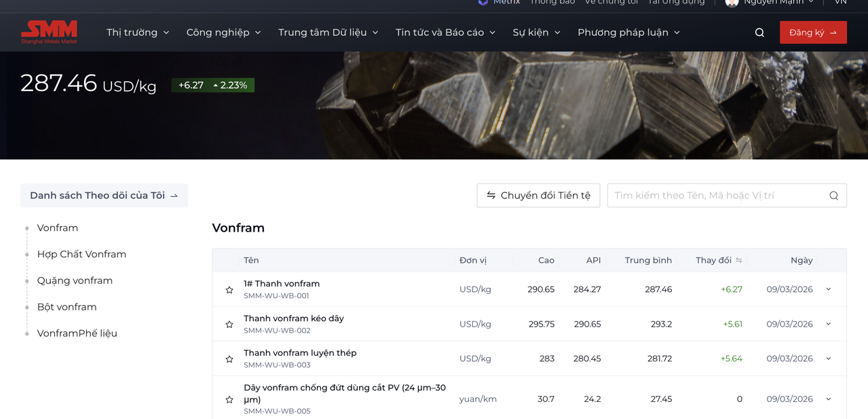
Task: Click the Trung bình column header
Action: tap(648, 261)
